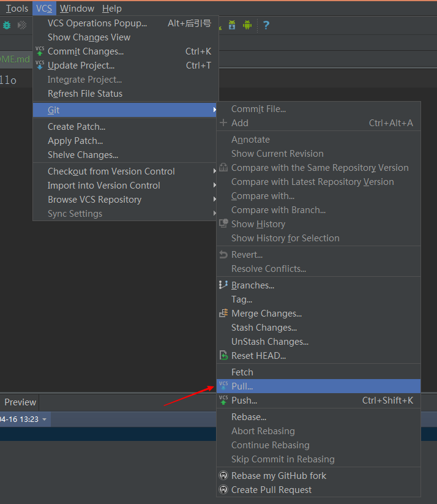Open the VCS menu in menu bar
The width and height of the screenshot is (437, 504).
[x=44, y=9]
